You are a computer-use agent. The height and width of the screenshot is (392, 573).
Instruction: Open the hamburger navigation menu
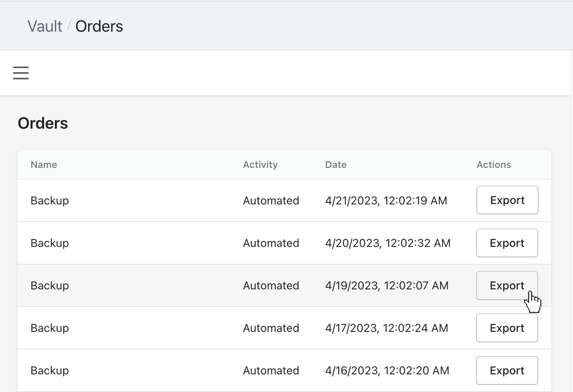click(x=21, y=73)
